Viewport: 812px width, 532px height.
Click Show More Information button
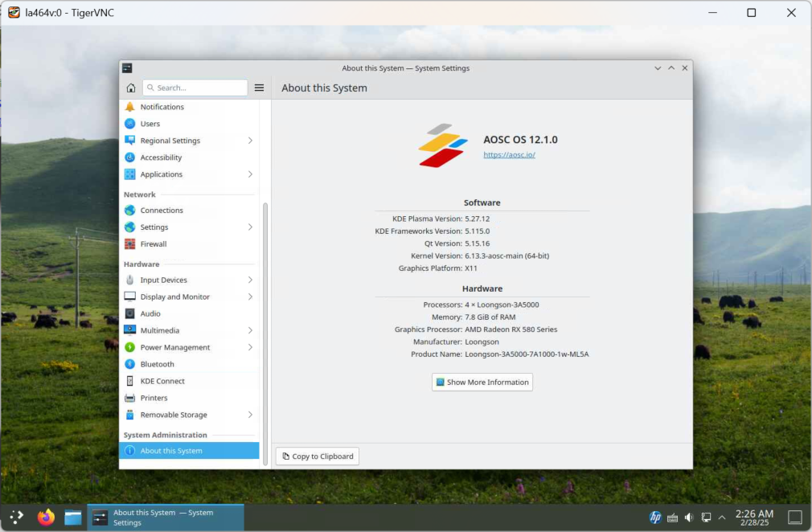[482, 382]
